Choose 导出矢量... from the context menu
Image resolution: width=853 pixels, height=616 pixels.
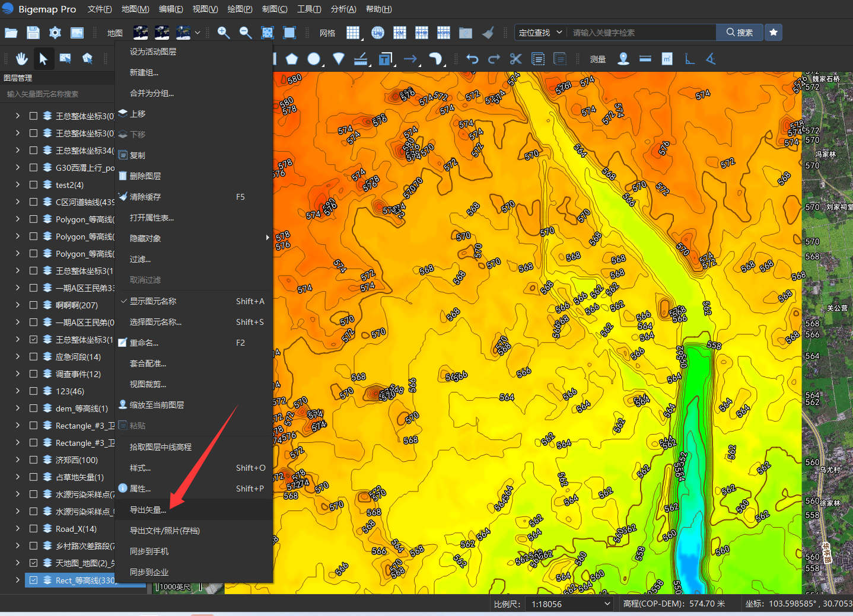[148, 510]
